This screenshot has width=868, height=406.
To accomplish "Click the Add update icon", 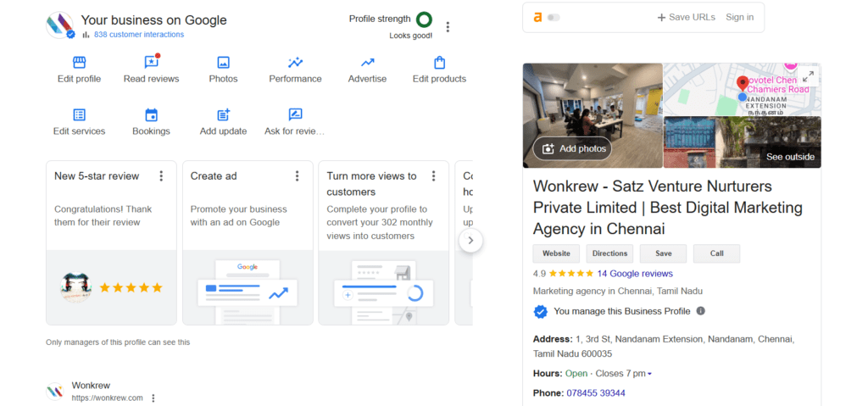I will (223, 114).
